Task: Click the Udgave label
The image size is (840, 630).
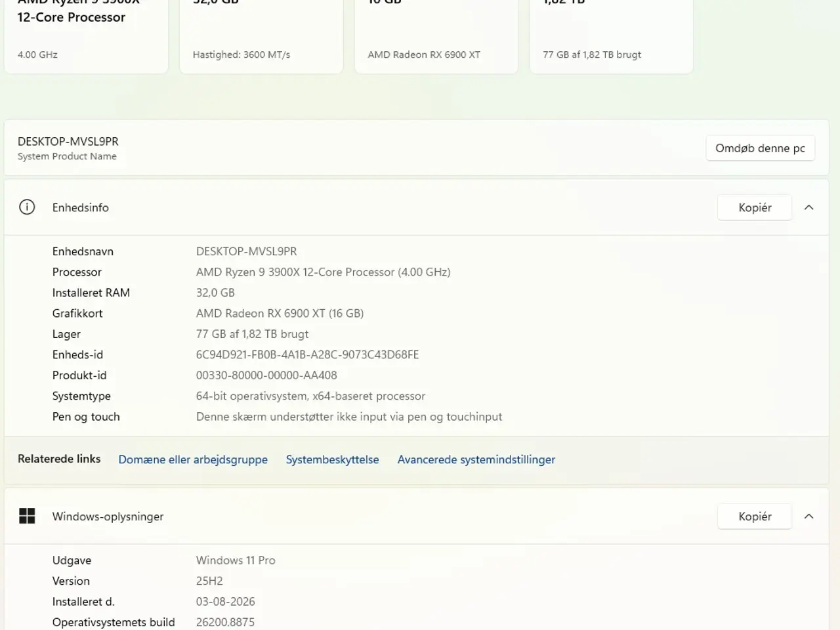Action: point(72,560)
